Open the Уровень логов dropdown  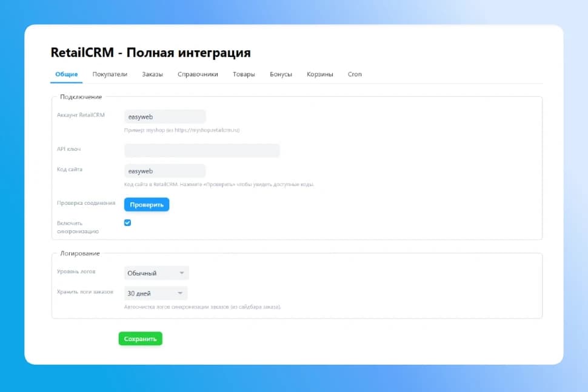tap(156, 273)
